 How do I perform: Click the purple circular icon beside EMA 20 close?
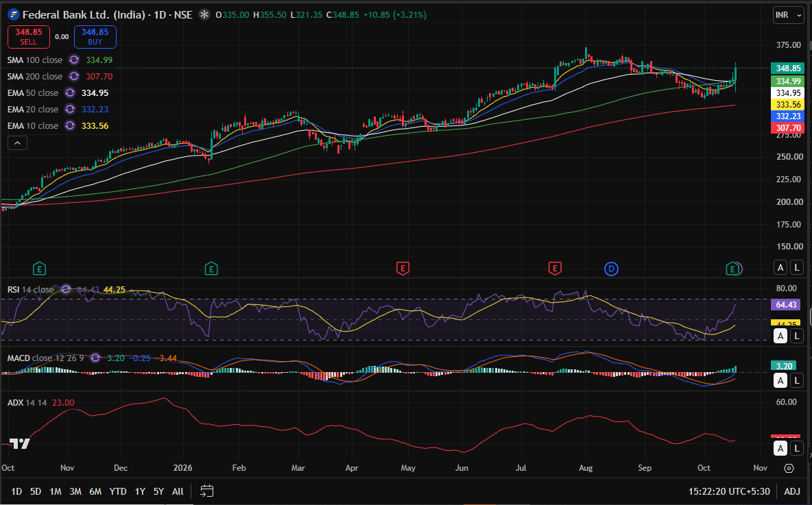point(70,110)
